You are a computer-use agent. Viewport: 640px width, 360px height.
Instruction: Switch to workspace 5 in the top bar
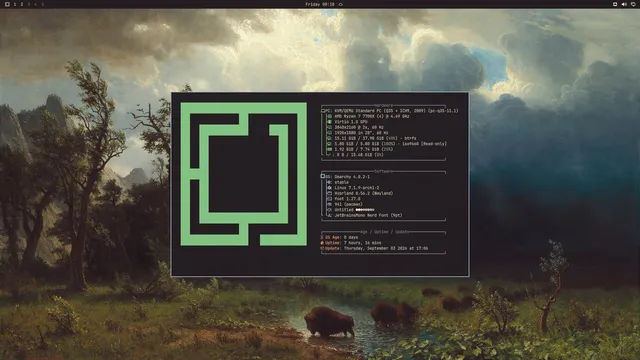[42, 4]
